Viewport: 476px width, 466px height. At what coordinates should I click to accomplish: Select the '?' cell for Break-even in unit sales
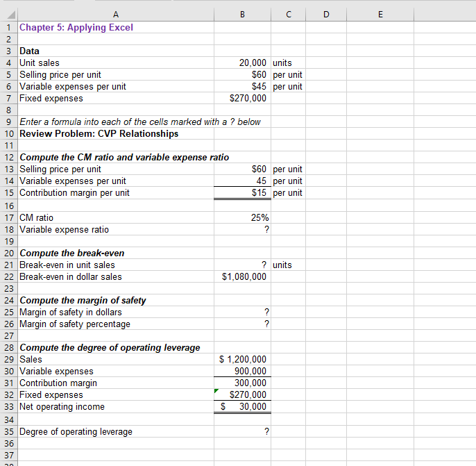(x=242, y=265)
